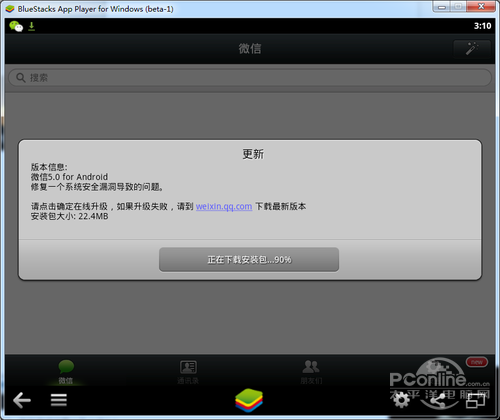Toggle BlueStacks fullscreen icon
The height and width of the screenshot is (420, 500).
point(476,400)
